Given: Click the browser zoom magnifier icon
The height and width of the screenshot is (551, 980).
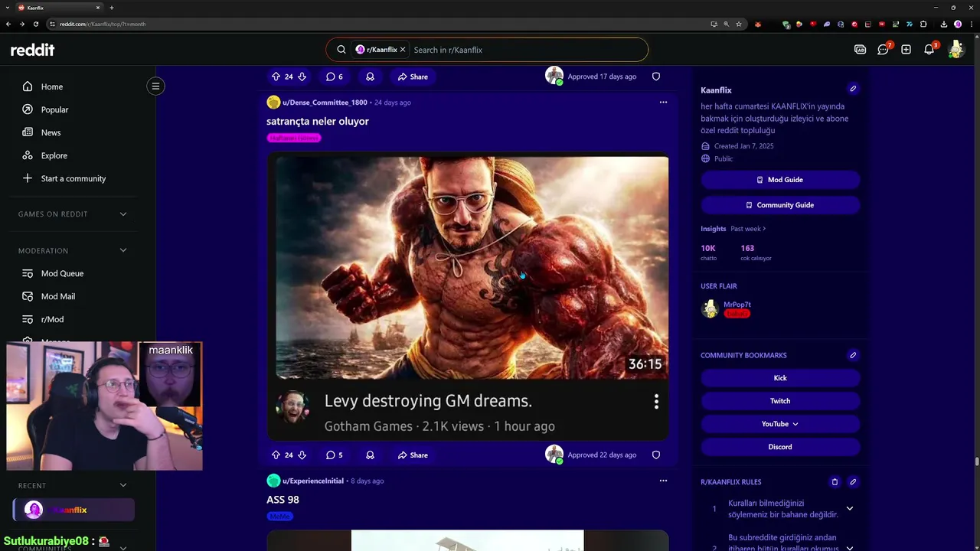Looking at the screenshot, I should (727, 24).
